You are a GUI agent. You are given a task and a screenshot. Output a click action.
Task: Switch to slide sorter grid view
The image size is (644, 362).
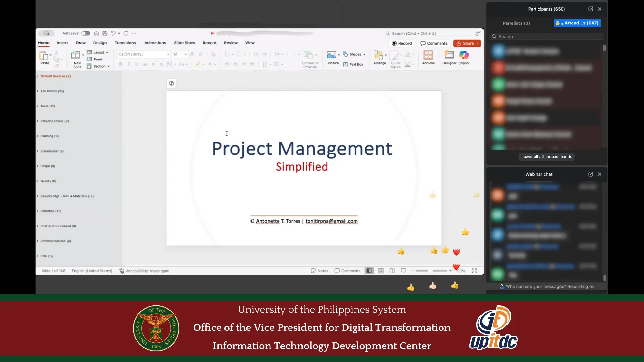tap(381, 271)
